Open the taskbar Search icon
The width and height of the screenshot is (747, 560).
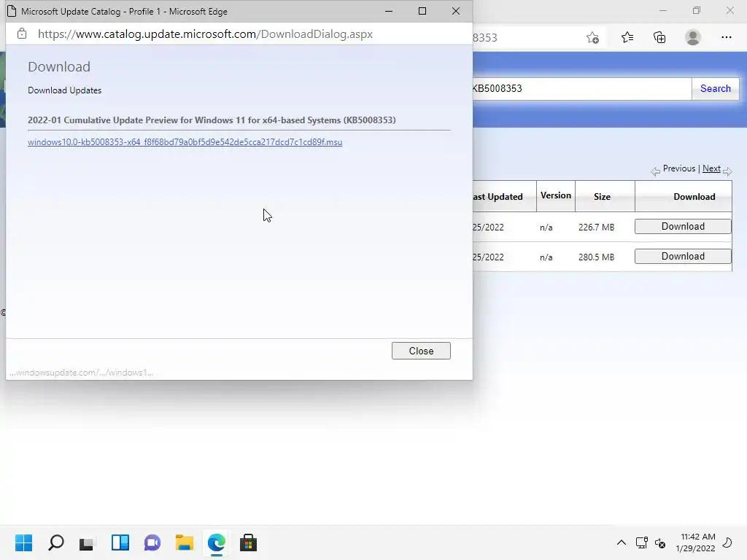click(x=55, y=542)
